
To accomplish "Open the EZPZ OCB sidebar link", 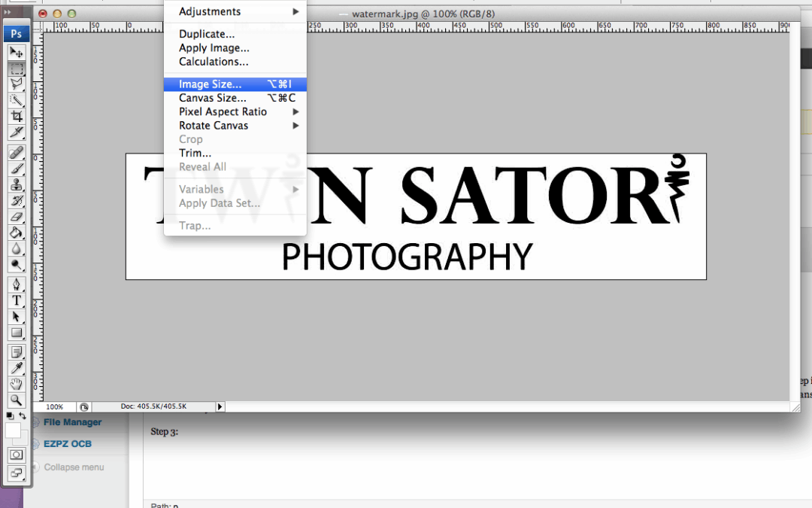I will 68,444.
